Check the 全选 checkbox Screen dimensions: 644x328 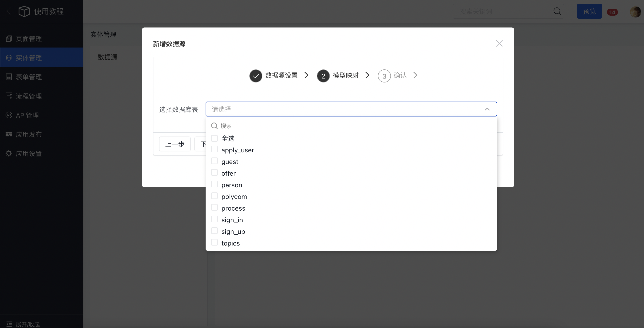tap(214, 138)
